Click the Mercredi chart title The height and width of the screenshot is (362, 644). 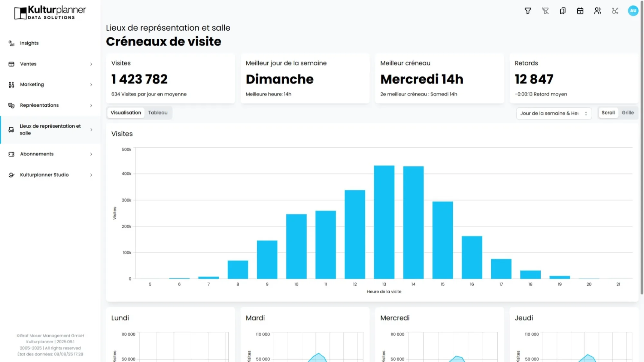point(395,318)
